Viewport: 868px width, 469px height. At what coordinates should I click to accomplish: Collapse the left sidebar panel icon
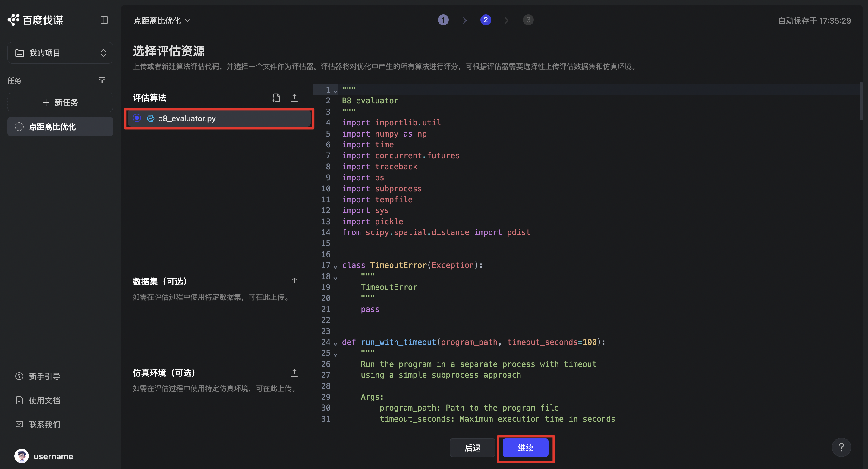coord(104,20)
